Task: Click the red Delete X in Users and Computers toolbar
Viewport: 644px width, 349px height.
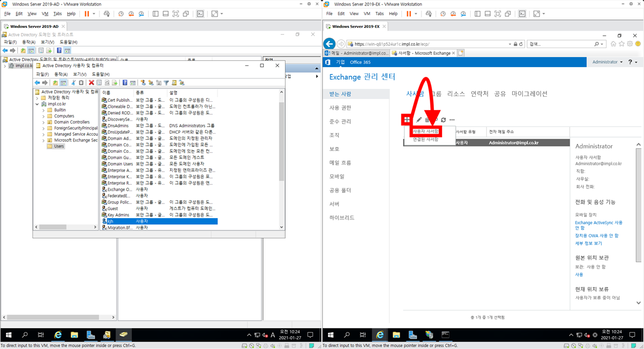Action: (91, 83)
